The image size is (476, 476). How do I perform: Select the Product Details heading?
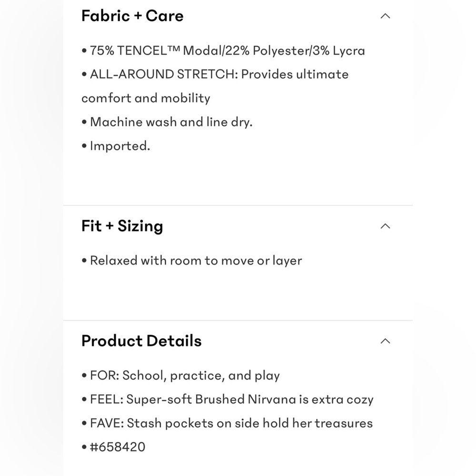pos(141,341)
